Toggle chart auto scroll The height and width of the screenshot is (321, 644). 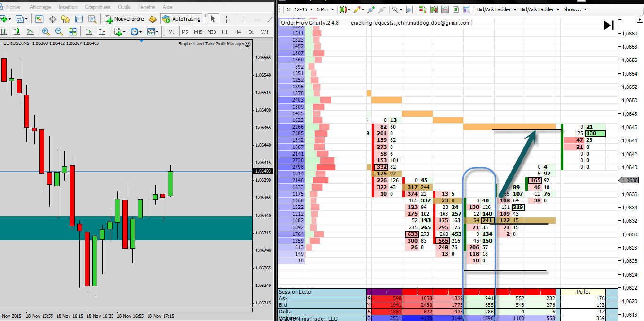pos(88,32)
